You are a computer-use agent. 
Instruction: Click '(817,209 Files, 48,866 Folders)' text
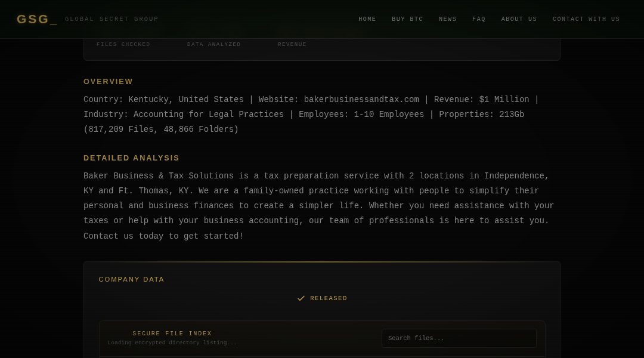[x=161, y=129]
